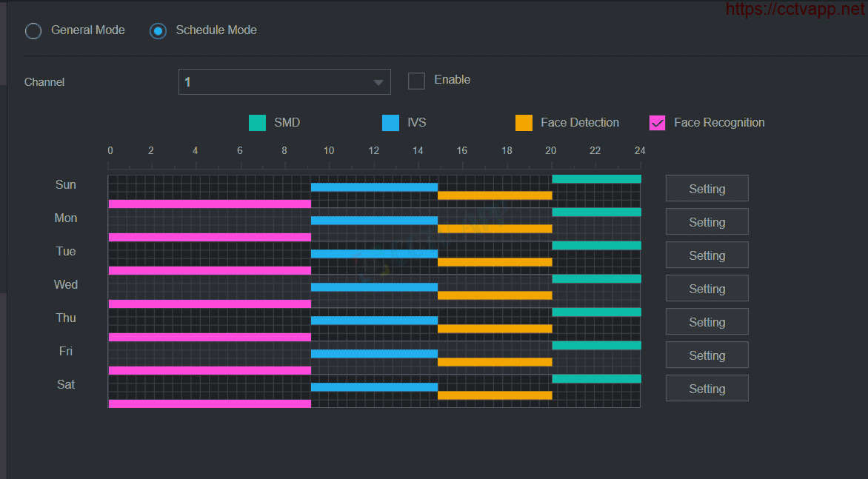Select the General Mode radio button
868x479 pixels.
33,31
